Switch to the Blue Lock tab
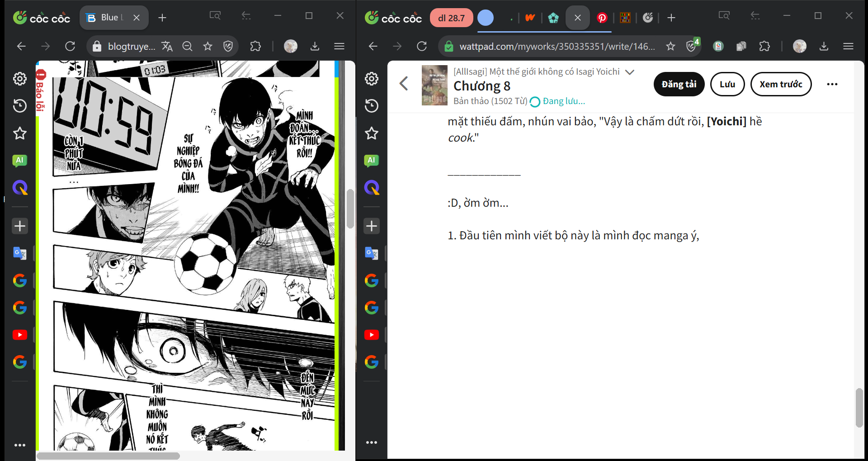 tap(114, 18)
